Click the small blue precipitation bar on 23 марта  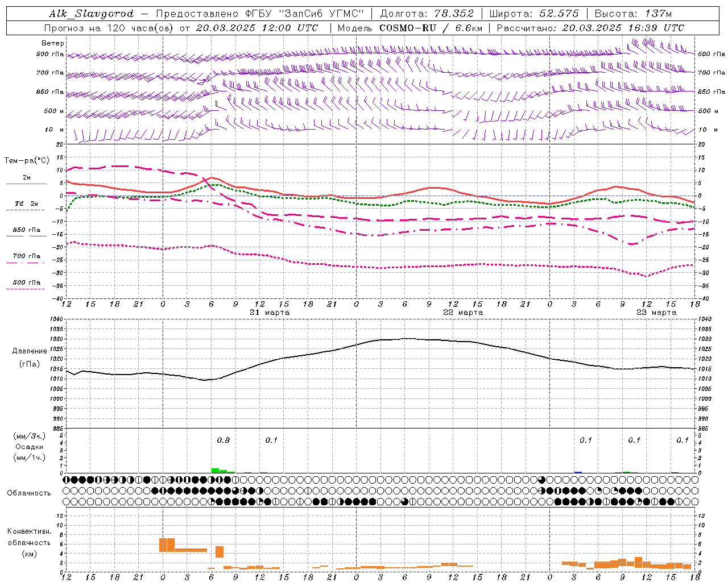click(578, 472)
